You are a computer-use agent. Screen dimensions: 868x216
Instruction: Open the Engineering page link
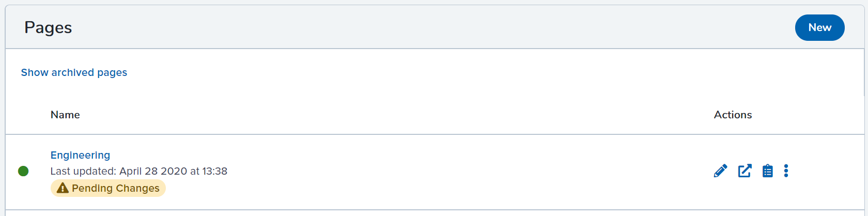coord(80,155)
